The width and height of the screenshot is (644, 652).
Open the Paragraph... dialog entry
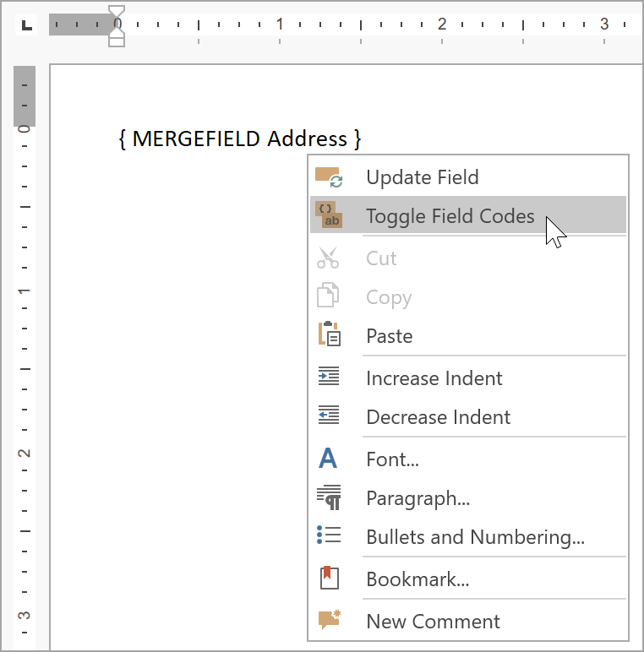(x=418, y=498)
